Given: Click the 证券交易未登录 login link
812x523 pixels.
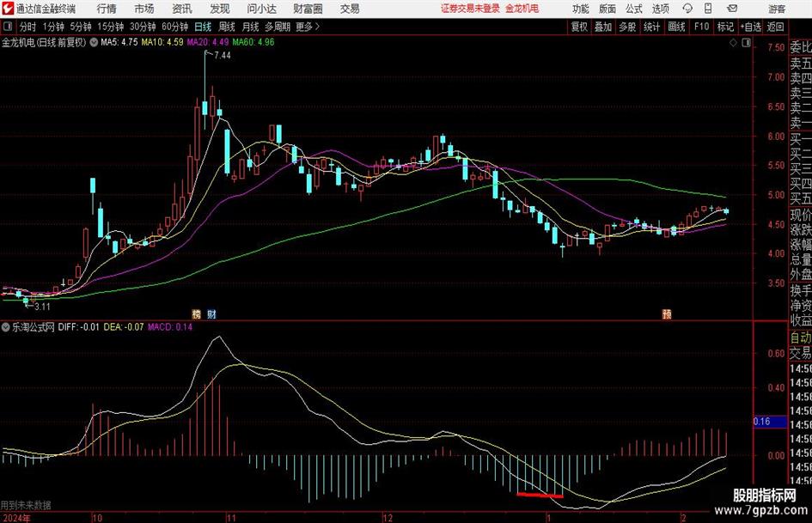Looking at the screenshot, I should click(470, 9).
